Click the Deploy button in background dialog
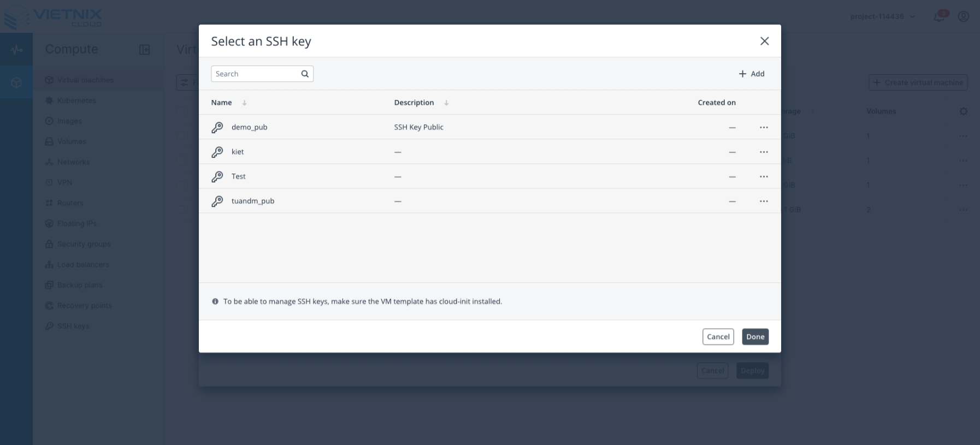980x445 pixels. point(752,371)
